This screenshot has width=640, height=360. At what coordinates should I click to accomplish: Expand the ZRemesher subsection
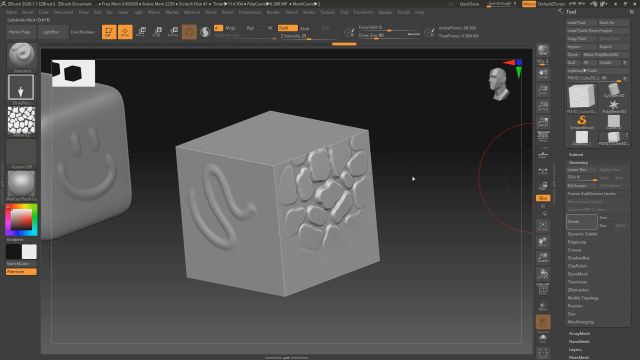[578, 290]
